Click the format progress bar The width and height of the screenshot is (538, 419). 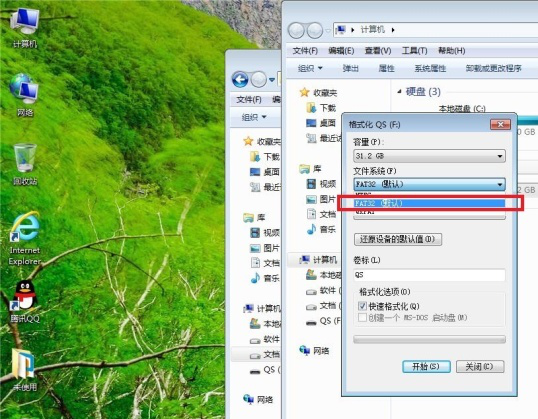(429, 339)
